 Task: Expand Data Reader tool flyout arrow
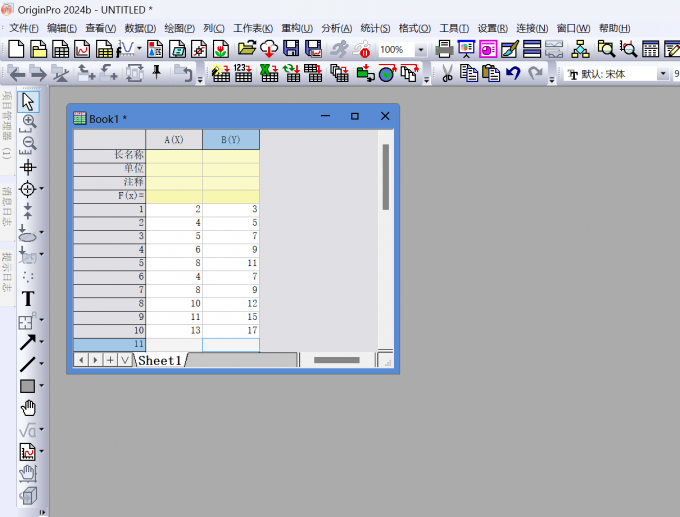[x=42, y=189]
